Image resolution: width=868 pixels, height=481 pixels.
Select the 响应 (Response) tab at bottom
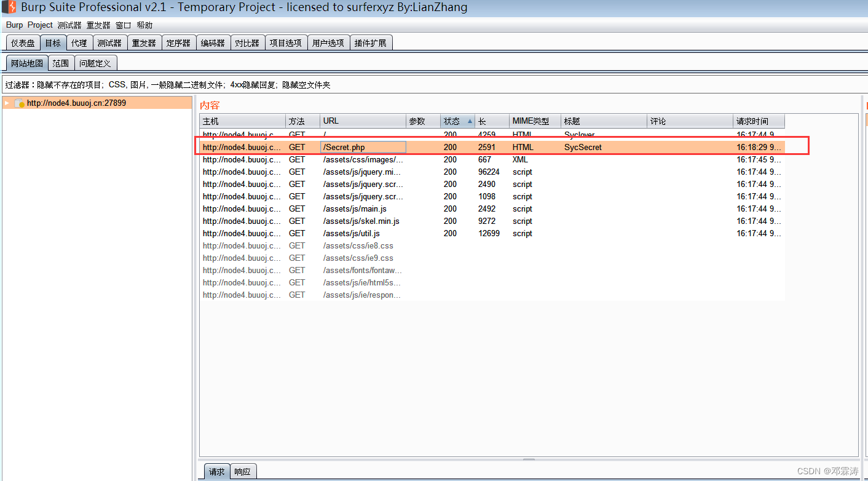(x=243, y=471)
